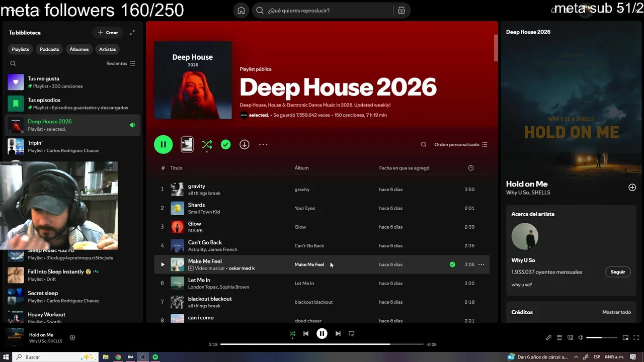This screenshot has width=644, height=362.
Task: Open the 'Orden personalizado' dropdown
Action: (x=461, y=144)
